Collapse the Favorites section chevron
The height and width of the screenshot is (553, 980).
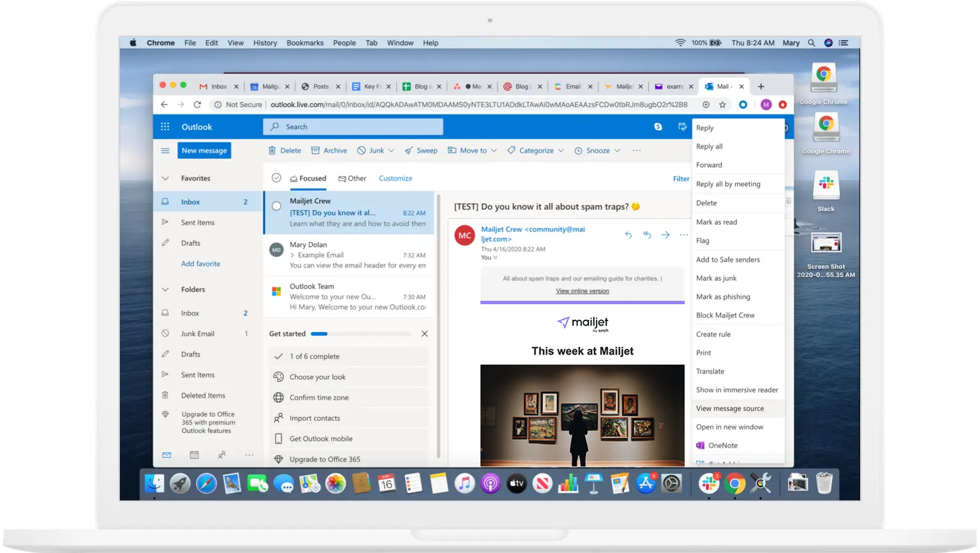point(165,178)
